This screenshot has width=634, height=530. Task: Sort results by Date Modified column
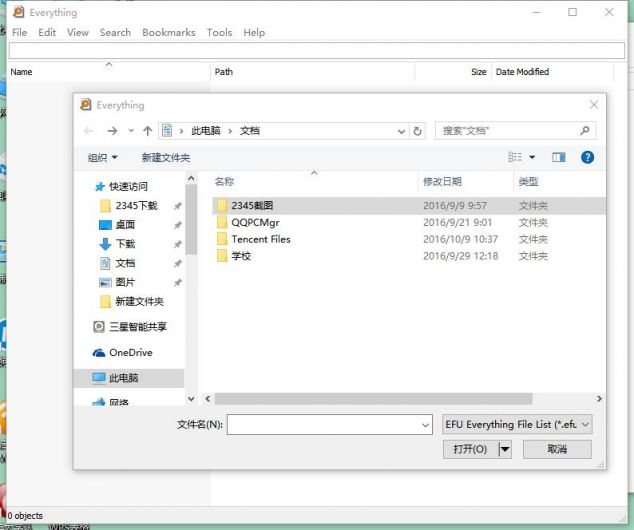click(x=552, y=72)
